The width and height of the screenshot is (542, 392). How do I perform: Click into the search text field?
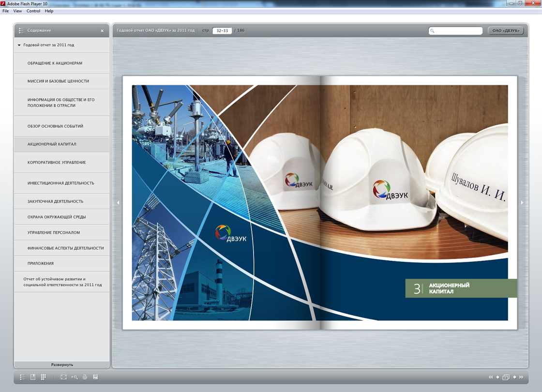455,31
